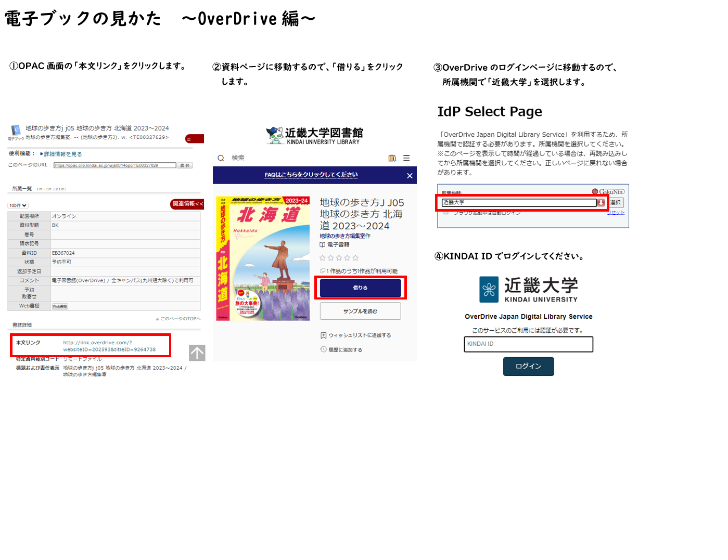Open the bookshelf loans icon
The height and width of the screenshot is (560, 728).
(392, 158)
